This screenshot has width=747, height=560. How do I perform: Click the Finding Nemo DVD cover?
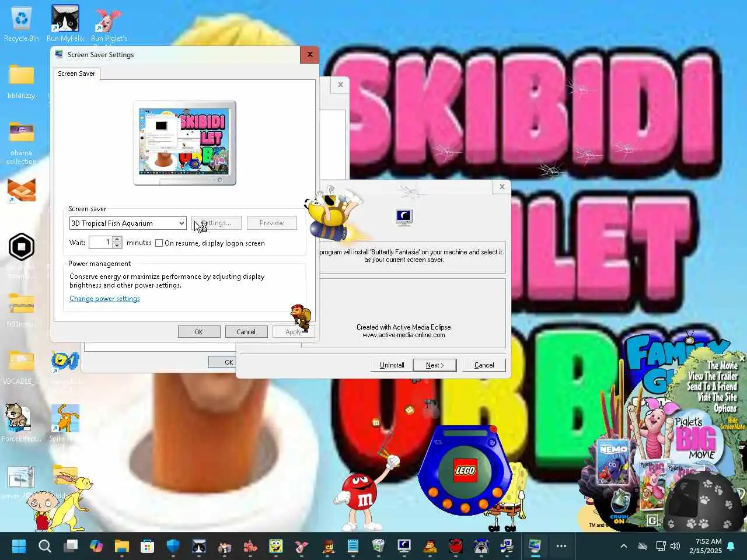click(613, 462)
